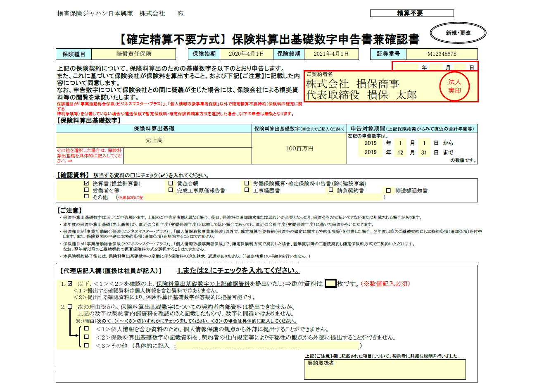This screenshot has width=556, height=392.
Task: Check the 輸送額通知書 checkbox
Action: point(388,190)
